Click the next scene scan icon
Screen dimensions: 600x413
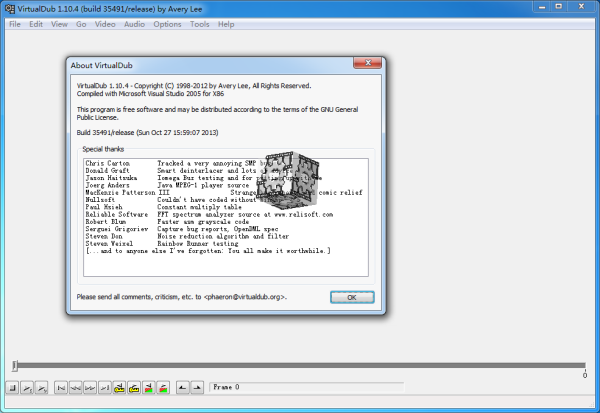pos(163,388)
